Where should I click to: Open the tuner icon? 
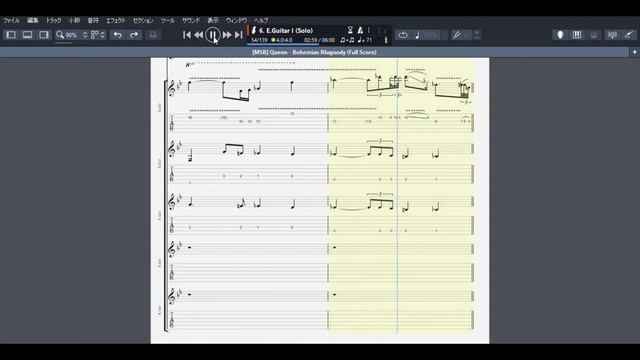pyautogui.click(x=612, y=35)
